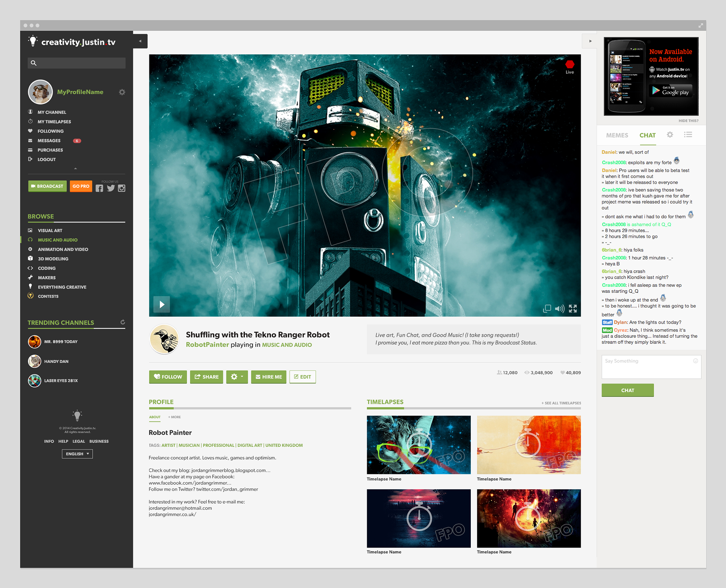Open FOLLOWING menu item

coord(50,131)
